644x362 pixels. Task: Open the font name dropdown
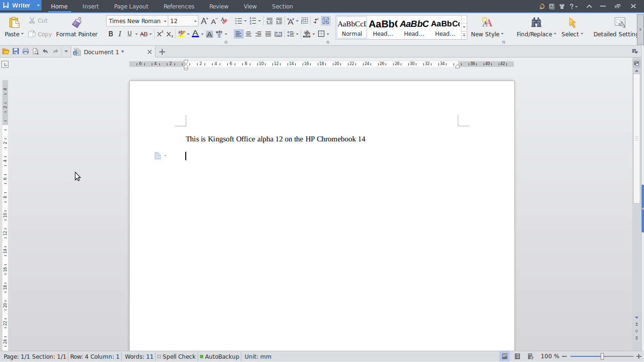coord(165,21)
